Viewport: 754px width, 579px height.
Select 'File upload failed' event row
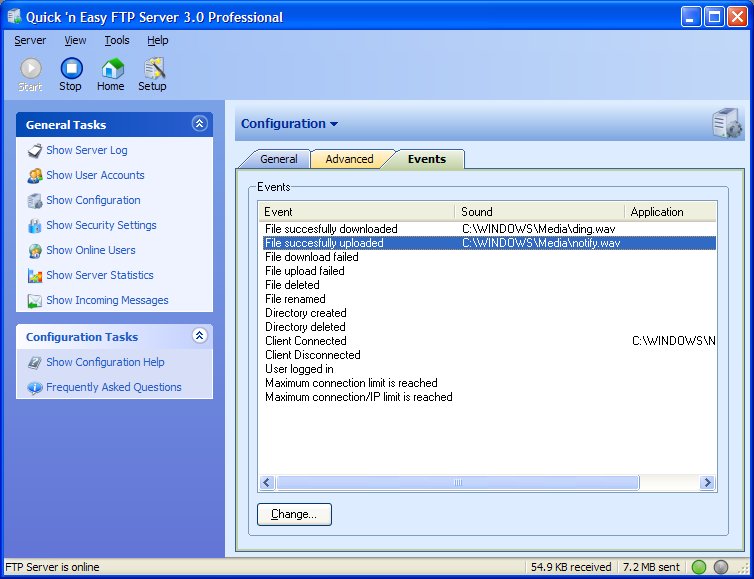click(488, 271)
